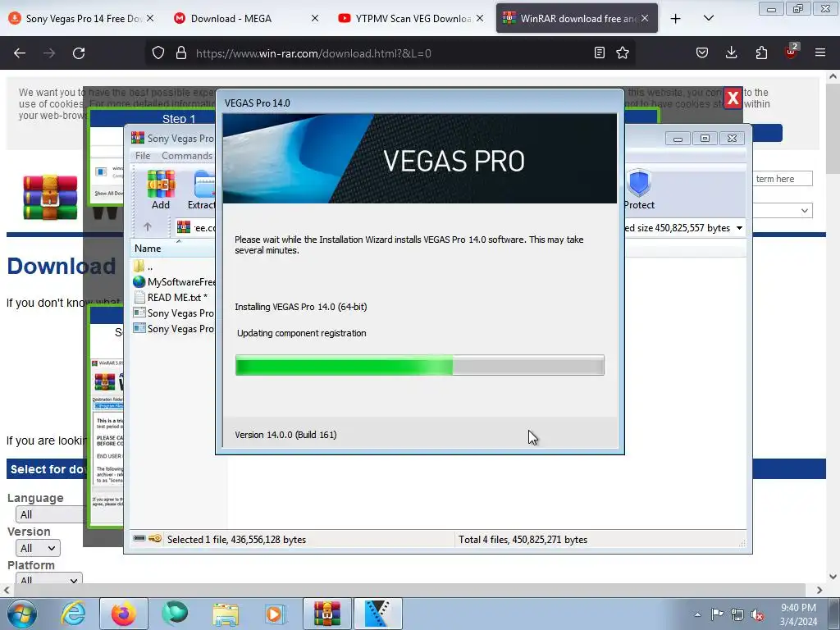Click the Extract To icon in WinRAR

[x=202, y=189]
